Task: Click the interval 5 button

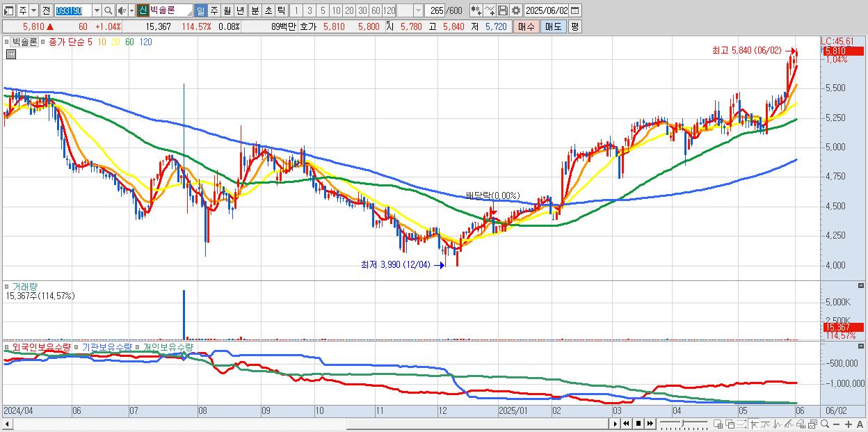Action: (x=323, y=10)
